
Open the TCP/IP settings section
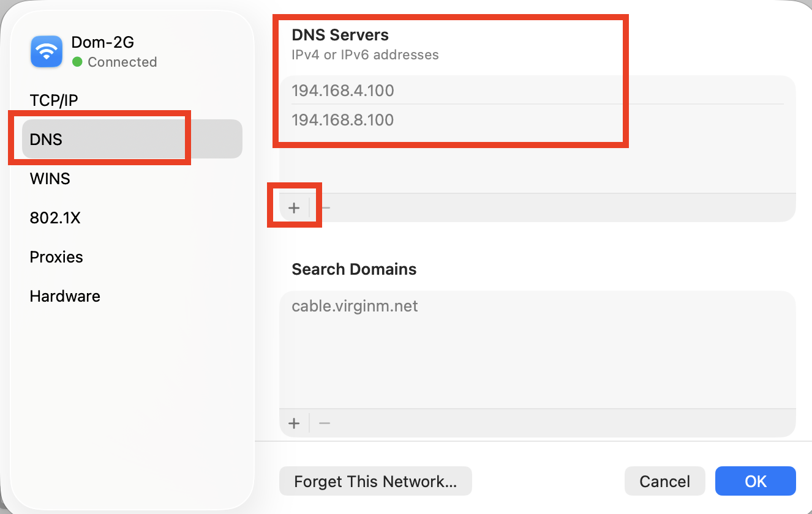click(x=55, y=100)
